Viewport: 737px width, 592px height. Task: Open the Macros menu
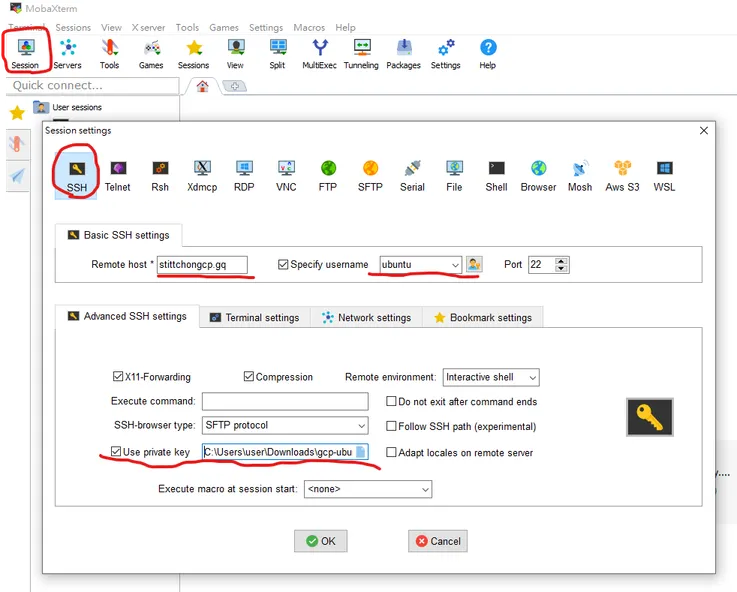[309, 27]
